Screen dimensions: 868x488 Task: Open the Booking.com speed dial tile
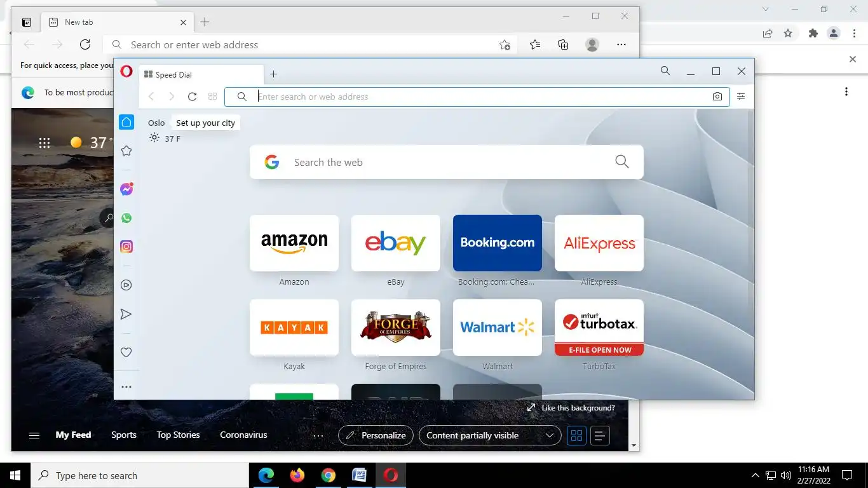click(x=498, y=243)
